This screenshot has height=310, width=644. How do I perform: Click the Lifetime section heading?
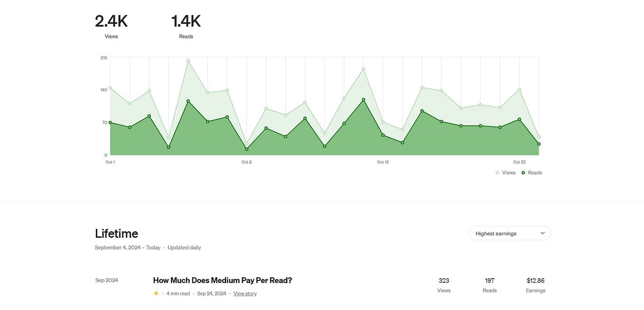[x=116, y=233]
